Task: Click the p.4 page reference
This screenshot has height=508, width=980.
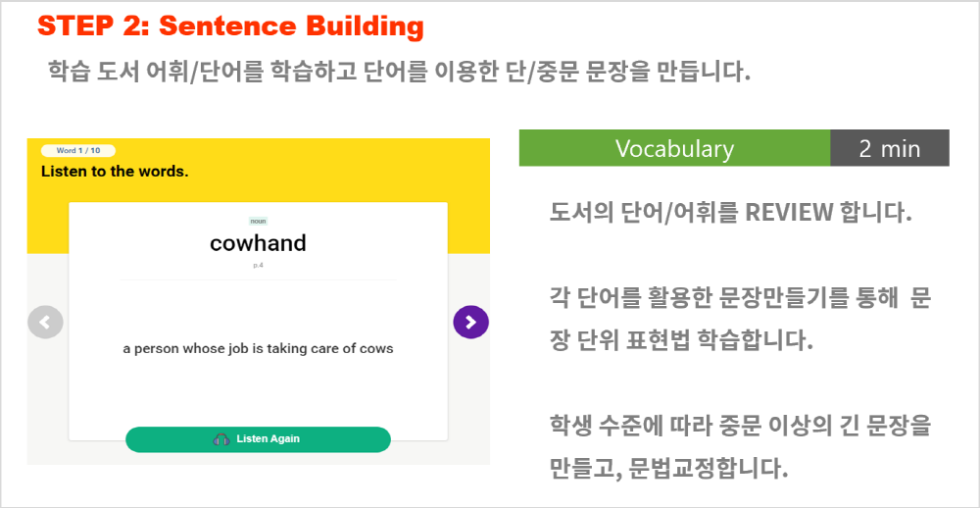Action: coord(258,265)
